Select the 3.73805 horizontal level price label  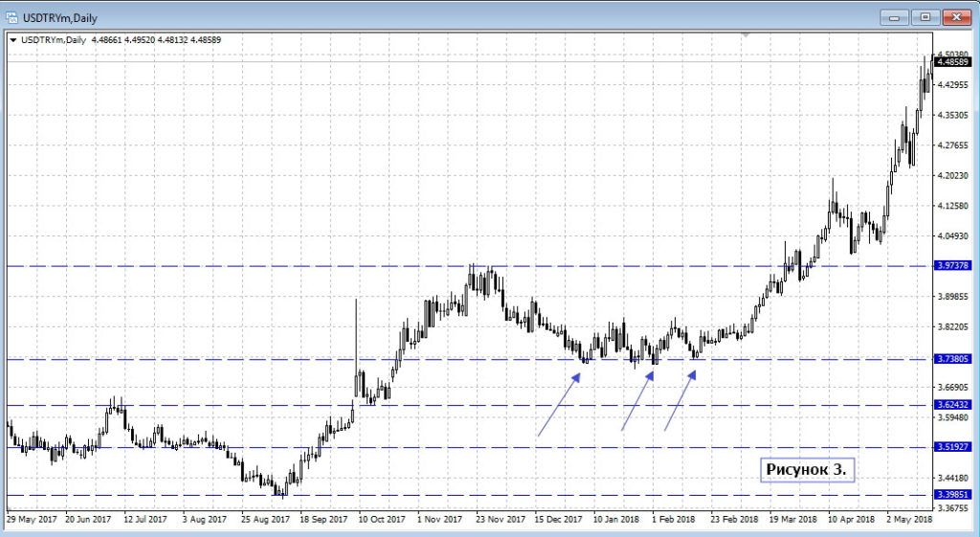(x=954, y=359)
